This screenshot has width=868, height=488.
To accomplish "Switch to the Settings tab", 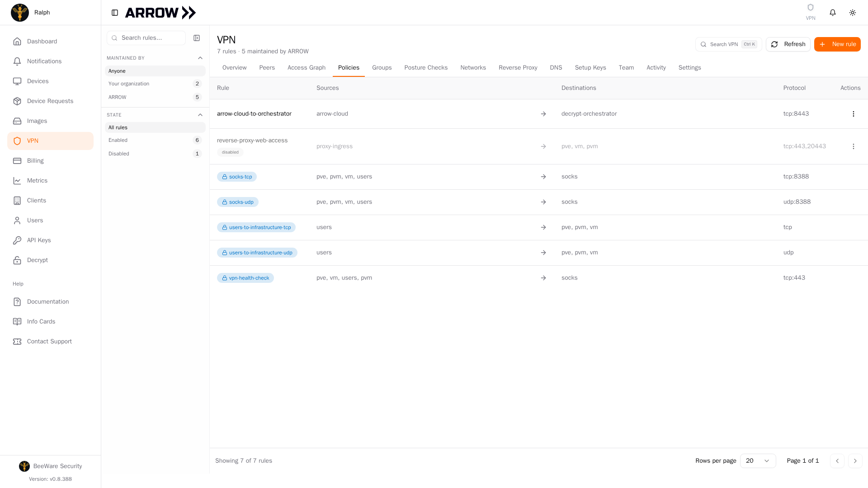I will (x=689, y=68).
